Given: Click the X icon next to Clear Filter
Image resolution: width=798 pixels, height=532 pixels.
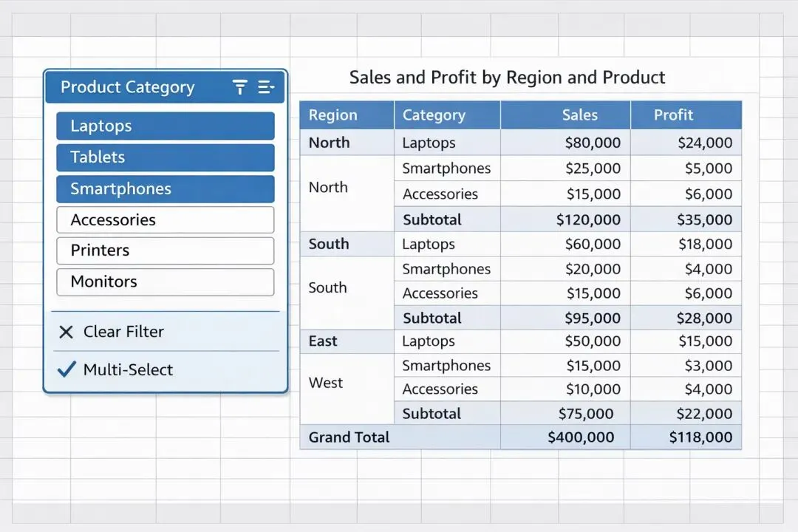Looking at the screenshot, I should [x=66, y=332].
